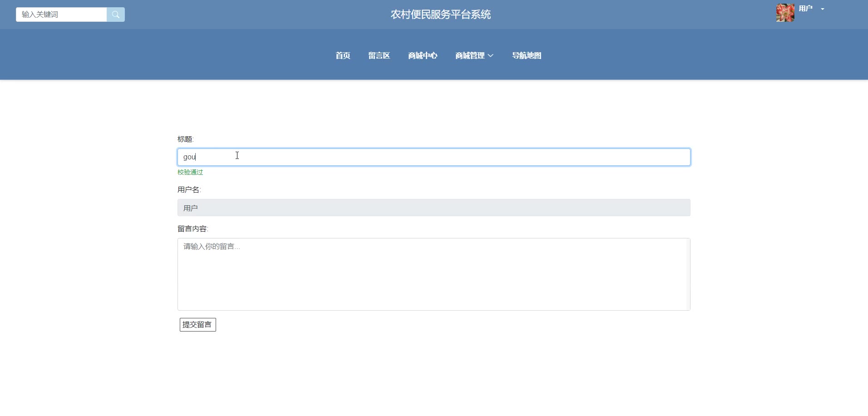Focus the keyword search input field
This screenshot has height=416, width=868.
(61, 15)
